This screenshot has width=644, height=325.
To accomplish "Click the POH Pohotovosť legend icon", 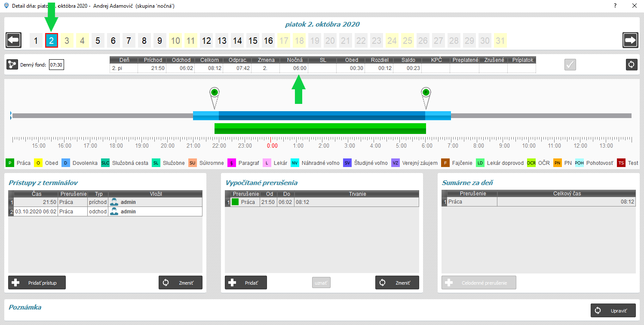I will click(579, 163).
